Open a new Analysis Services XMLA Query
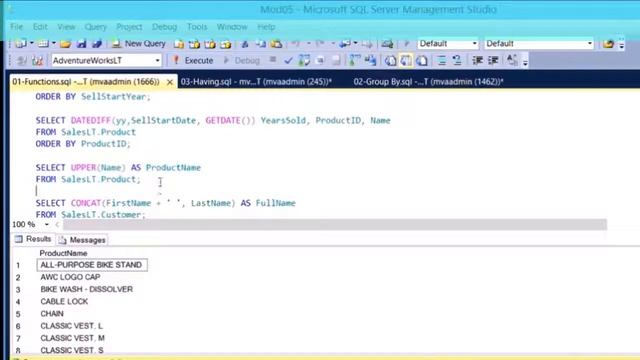Viewport: 640px width, 360px height. pos(226,44)
